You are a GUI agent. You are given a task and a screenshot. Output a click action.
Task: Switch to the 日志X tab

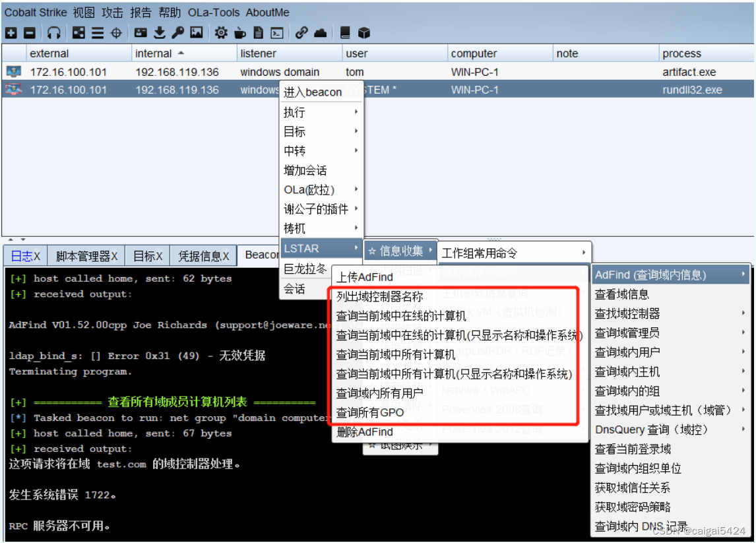26,256
